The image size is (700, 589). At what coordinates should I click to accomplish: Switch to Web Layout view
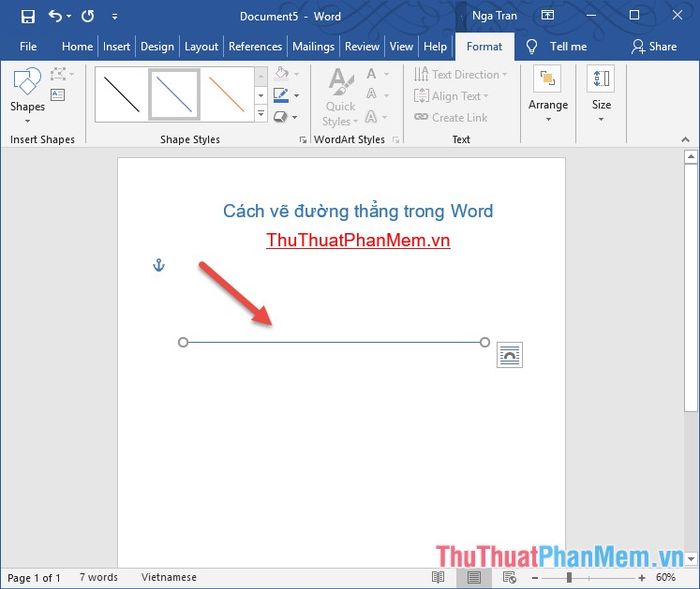(x=509, y=577)
